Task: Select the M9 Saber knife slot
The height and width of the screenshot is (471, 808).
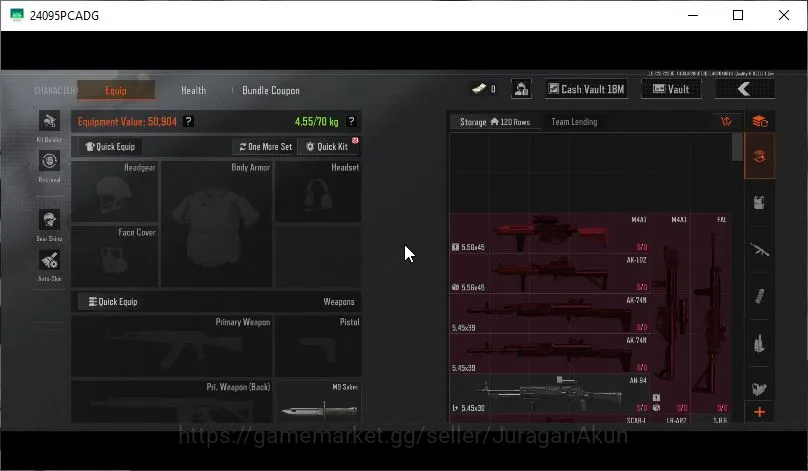Action: 318,402
